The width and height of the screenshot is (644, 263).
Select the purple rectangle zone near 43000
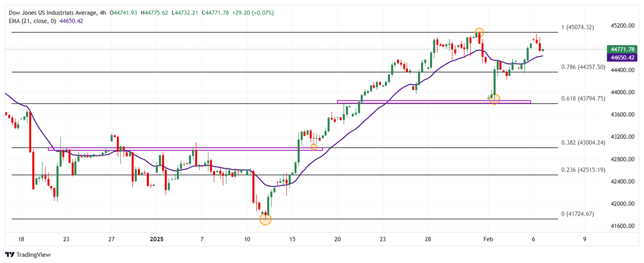(185, 149)
